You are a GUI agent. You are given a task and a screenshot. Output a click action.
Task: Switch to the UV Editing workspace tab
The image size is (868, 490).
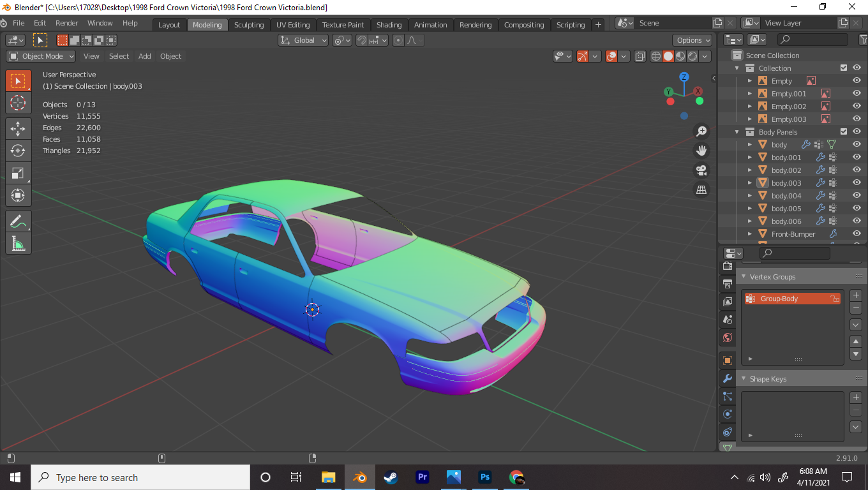tap(293, 25)
